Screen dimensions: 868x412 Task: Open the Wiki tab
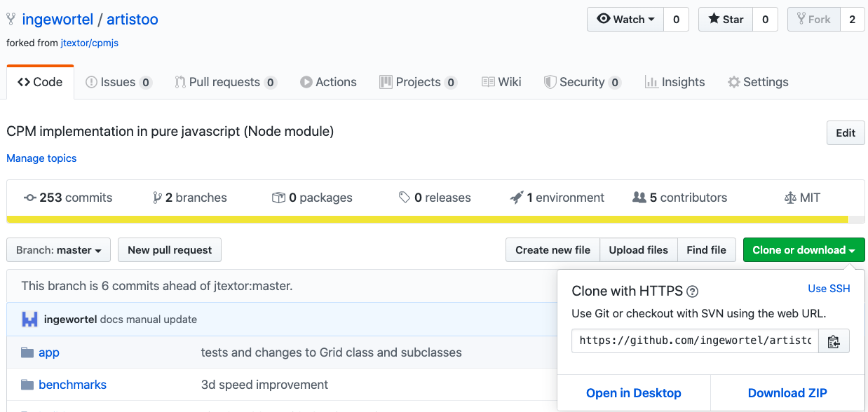(x=501, y=82)
